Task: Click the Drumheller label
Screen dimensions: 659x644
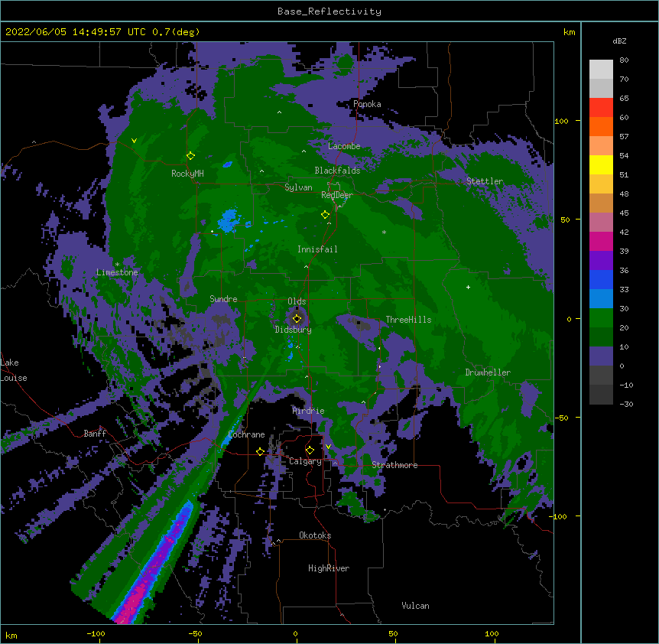Action: [x=488, y=372]
